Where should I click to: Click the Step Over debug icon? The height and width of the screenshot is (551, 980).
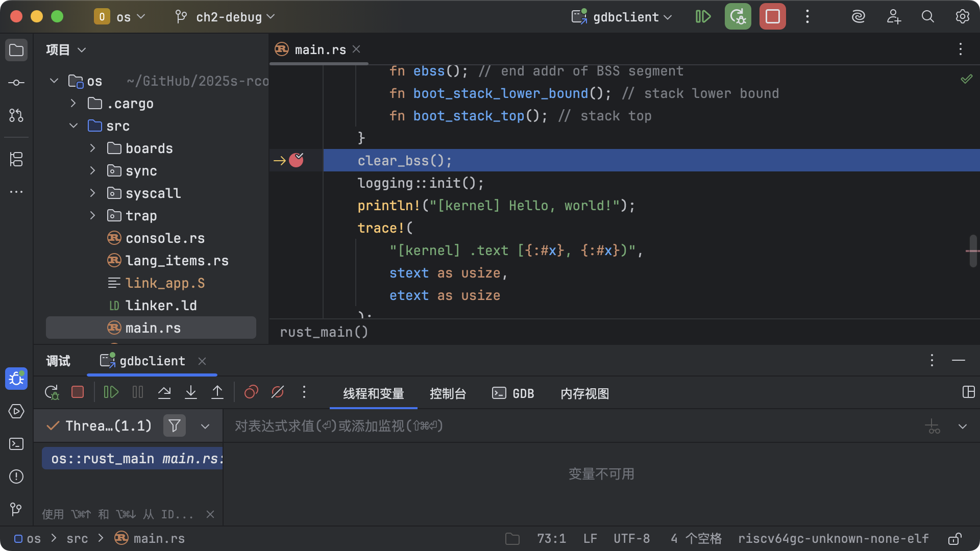click(164, 392)
